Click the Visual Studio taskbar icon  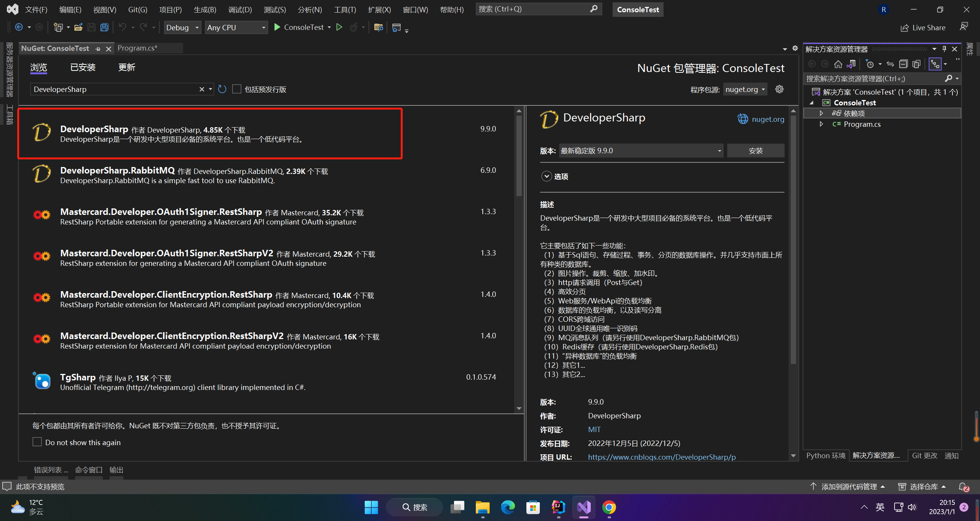point(584,507)
